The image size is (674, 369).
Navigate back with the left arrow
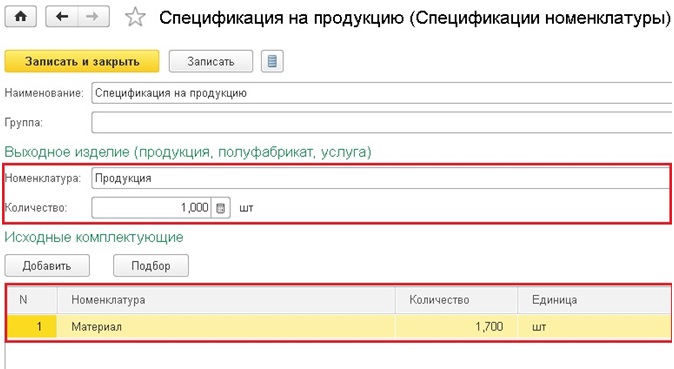(x=62, y=17)
